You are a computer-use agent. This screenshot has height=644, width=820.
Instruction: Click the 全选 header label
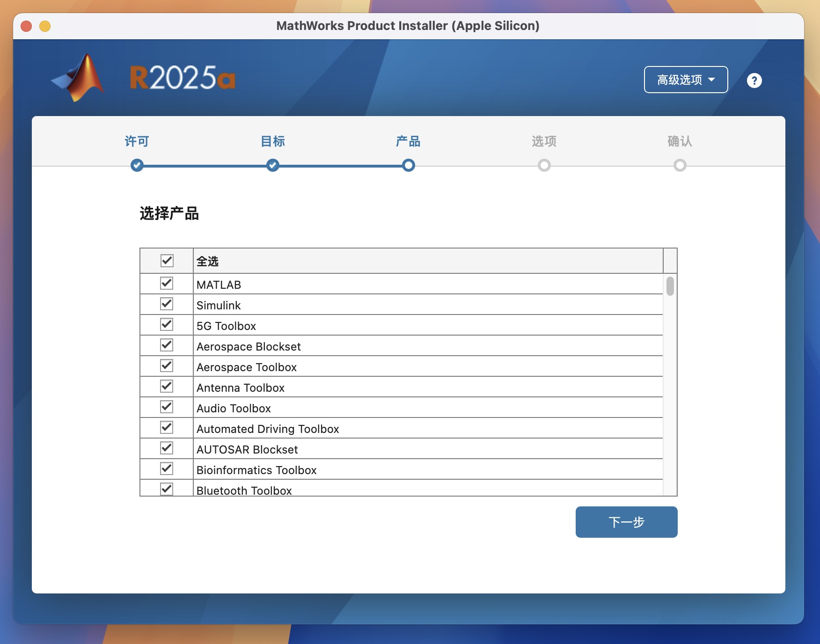207,261
